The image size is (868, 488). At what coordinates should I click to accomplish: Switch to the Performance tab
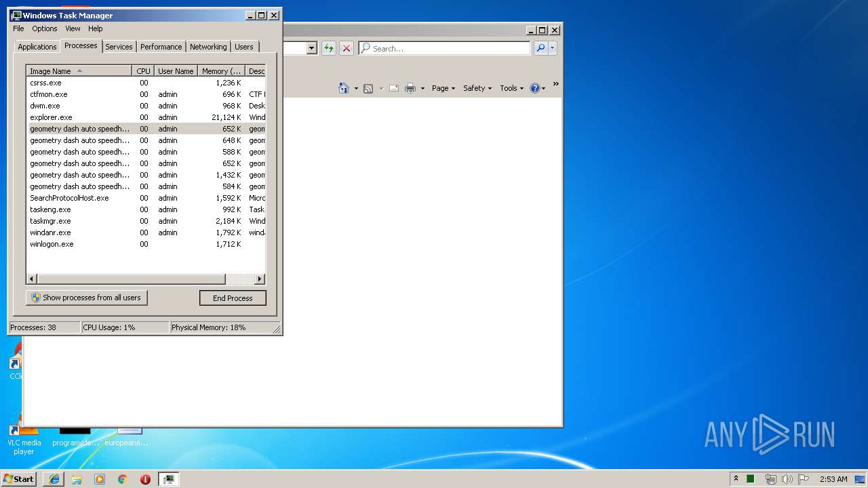161,47
